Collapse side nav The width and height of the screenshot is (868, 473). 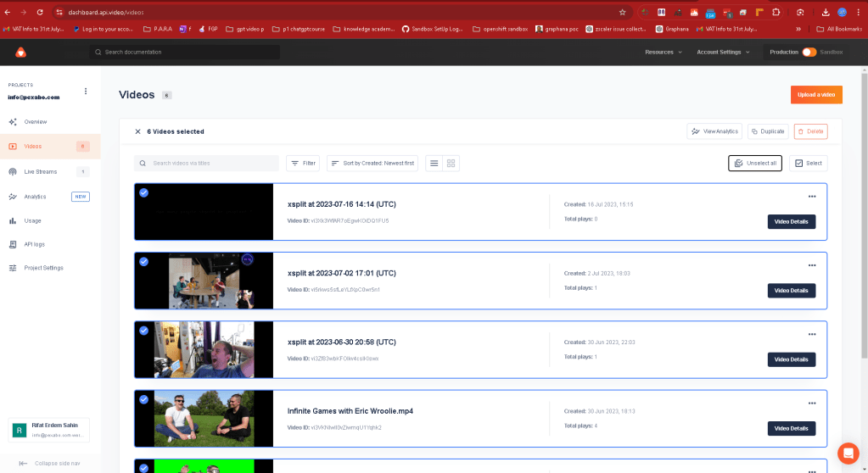click(x=50, y=463)
